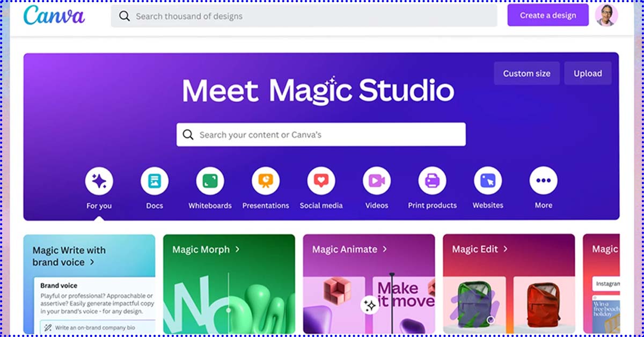Click the More three-dots icon
The width and height of the screenshot is (644, 337).
pyautogui.click(x=543, y=181)
